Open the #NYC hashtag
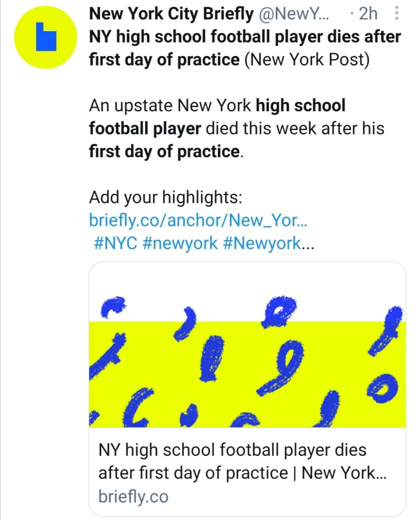 tap(115, 243)
